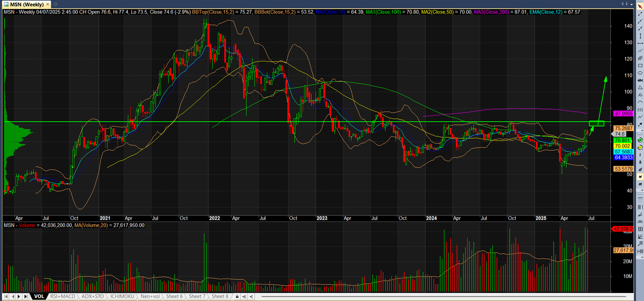Select the Gann square grid tool
The image size is (644, 301).
[640, 229]
